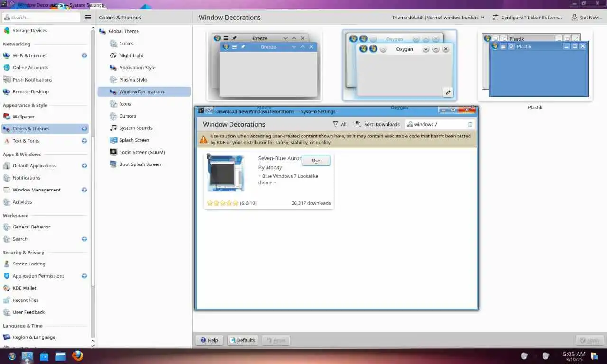Click the Get New button
Screen dimensions: 607x364
click(587, 17)
